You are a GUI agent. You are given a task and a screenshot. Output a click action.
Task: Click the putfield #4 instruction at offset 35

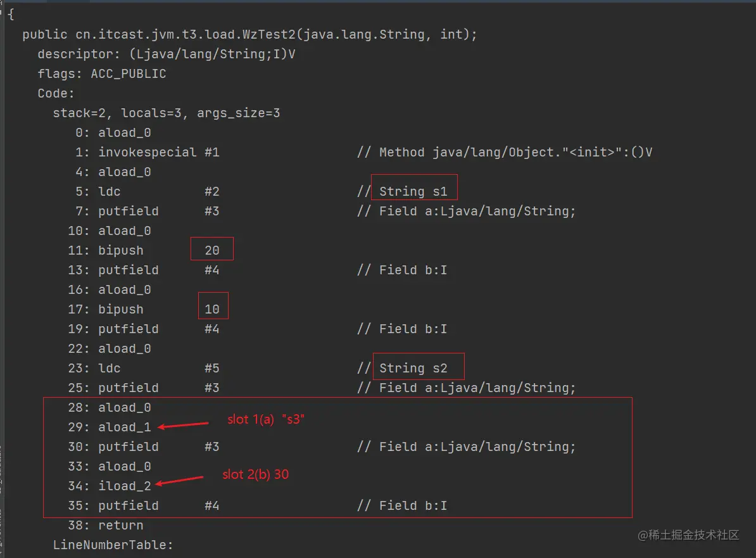[158, 505]
